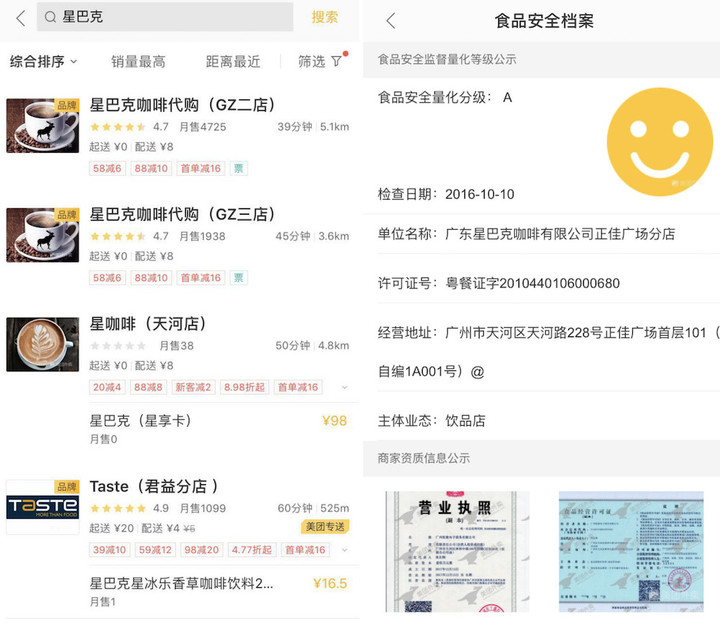The width and height of the screenshot is (720, 624).
Task: Tap 88减10 coupon tag of GZ二店
Action: (x=151, y=169)
